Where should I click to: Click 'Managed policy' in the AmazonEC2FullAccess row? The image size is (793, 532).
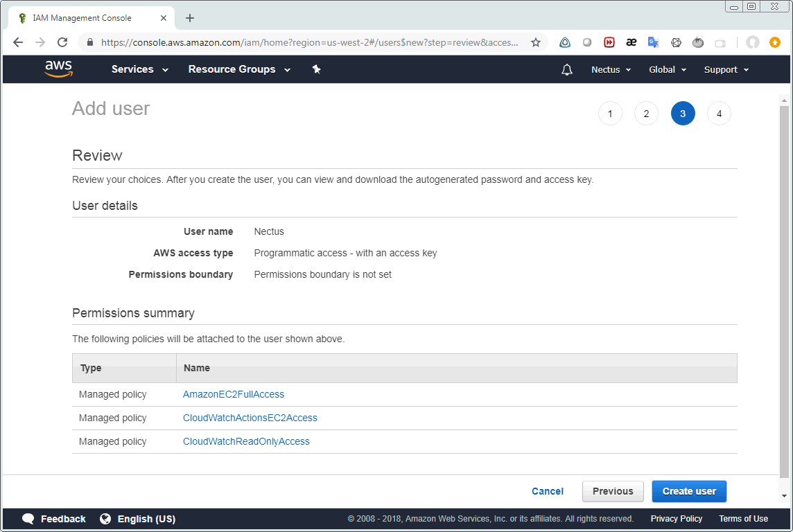(113, 395)
